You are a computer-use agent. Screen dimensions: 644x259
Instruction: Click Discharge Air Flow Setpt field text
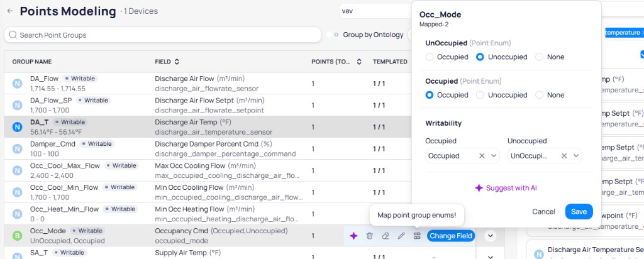[x=194, y=100]
